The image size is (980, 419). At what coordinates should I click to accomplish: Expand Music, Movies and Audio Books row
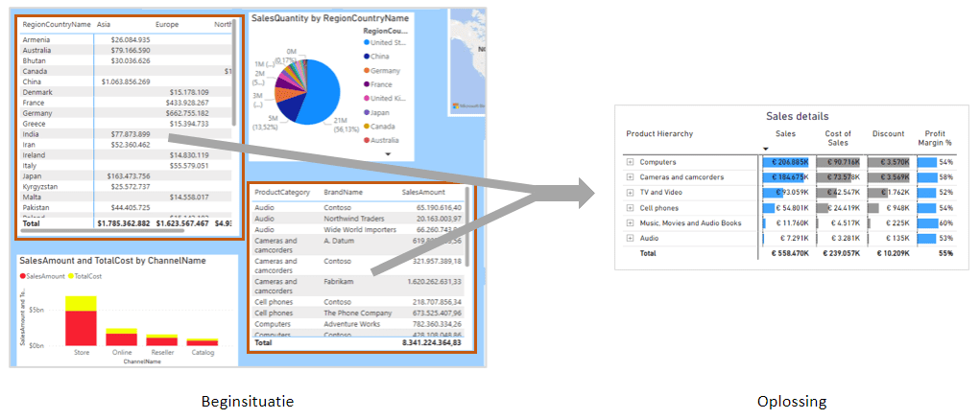[x=630, y=223]
